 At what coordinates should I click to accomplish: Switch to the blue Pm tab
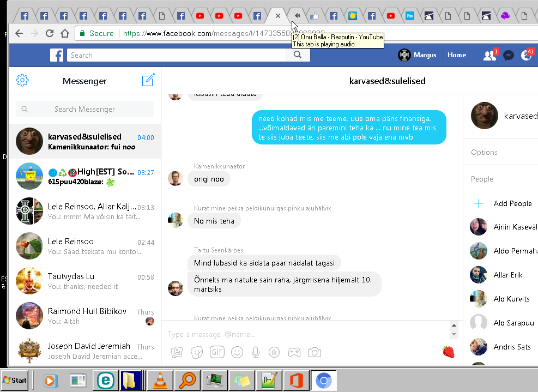[410, 15]
